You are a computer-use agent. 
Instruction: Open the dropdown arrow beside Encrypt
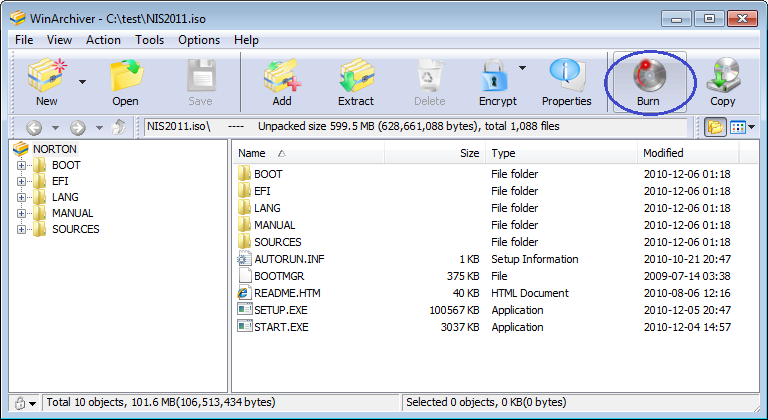pyautogui.click(x=522, y=68)
